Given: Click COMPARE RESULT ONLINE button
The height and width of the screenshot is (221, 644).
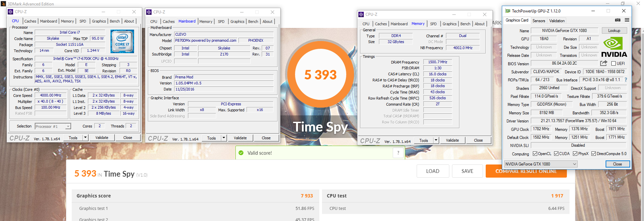Looking at the screenshot, I should (x=526, y=171).
